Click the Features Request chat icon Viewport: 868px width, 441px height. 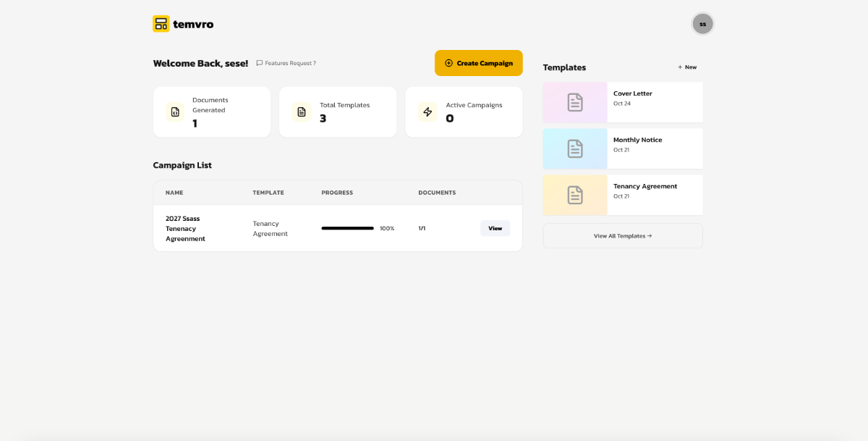coord(260,63)
